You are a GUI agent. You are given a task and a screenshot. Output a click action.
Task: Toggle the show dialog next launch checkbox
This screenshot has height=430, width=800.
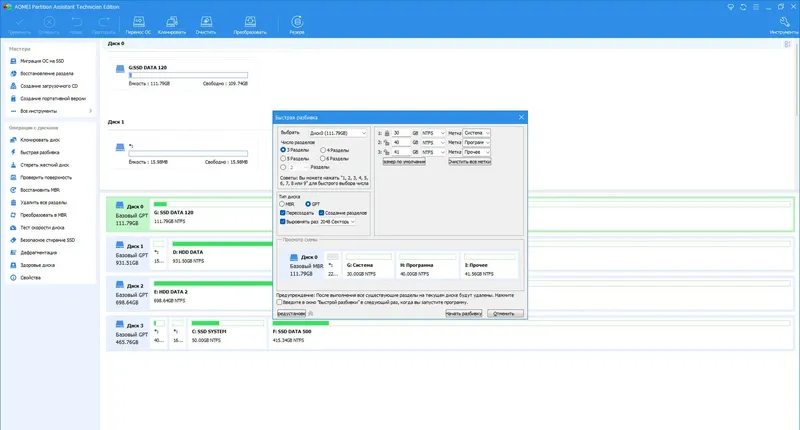[280, 302]
